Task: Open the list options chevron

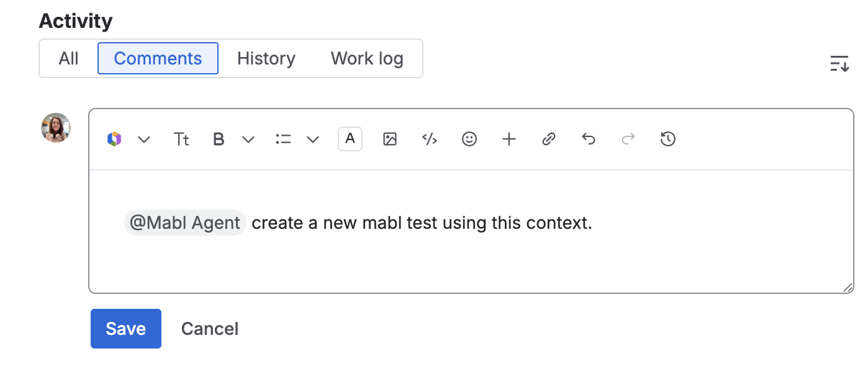Action: click(x=312, y=139)
